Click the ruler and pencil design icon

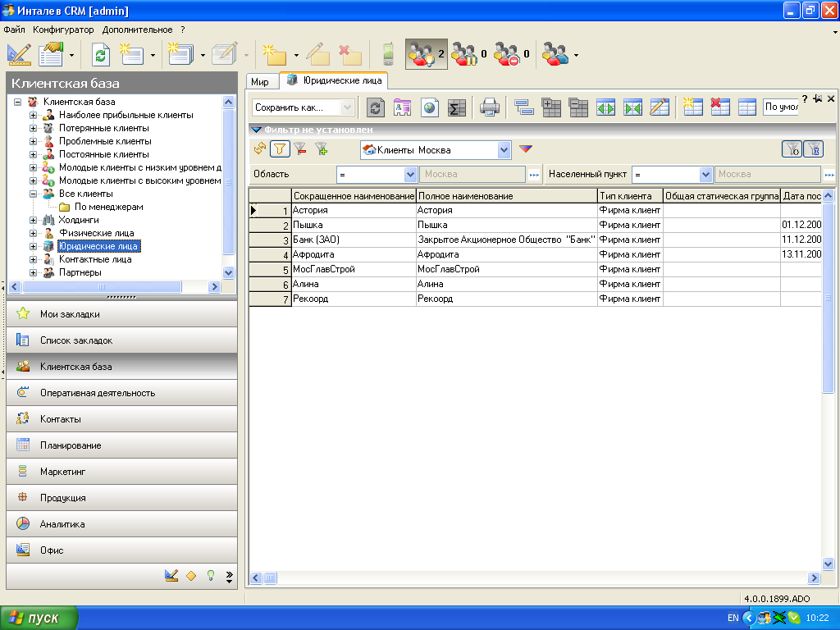coord(18,55)
